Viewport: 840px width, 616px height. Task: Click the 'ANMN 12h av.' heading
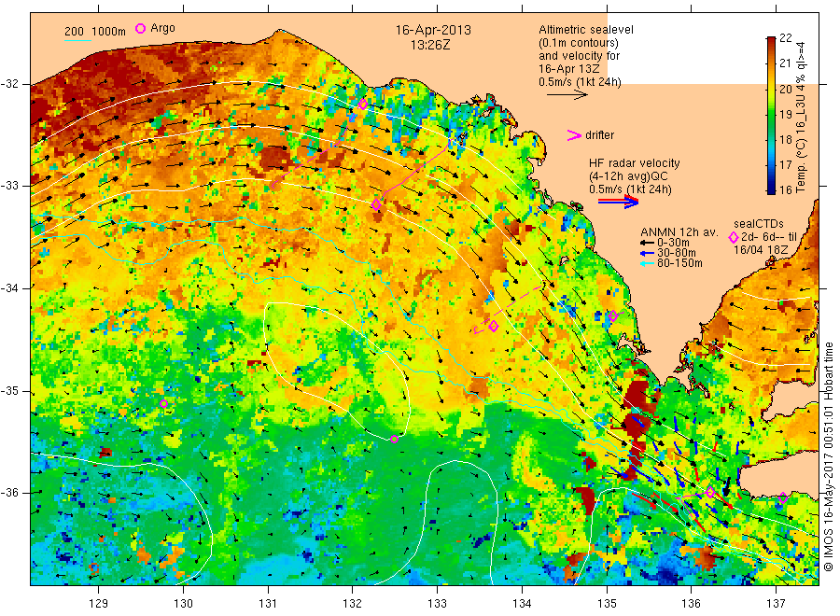coord(679,232)
